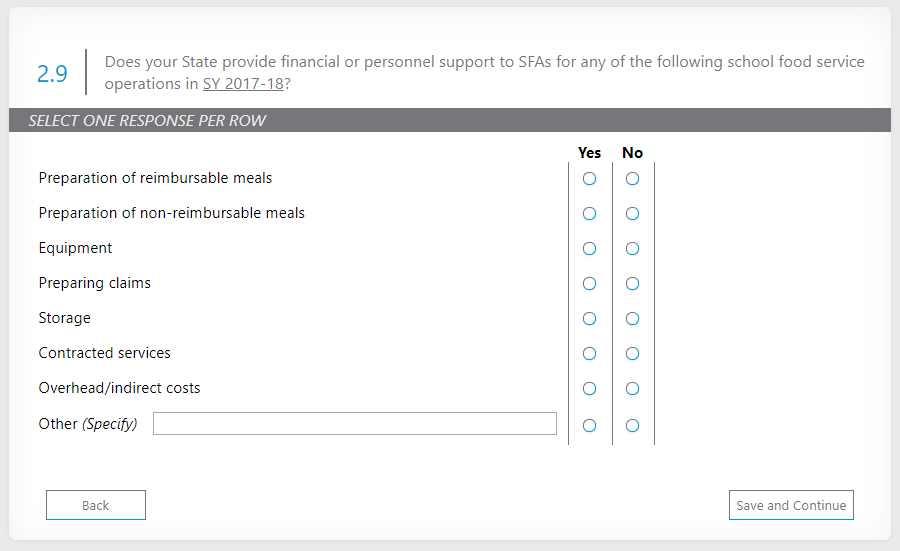
Task: Select No for Preparing claims
Action: [632, 284]
